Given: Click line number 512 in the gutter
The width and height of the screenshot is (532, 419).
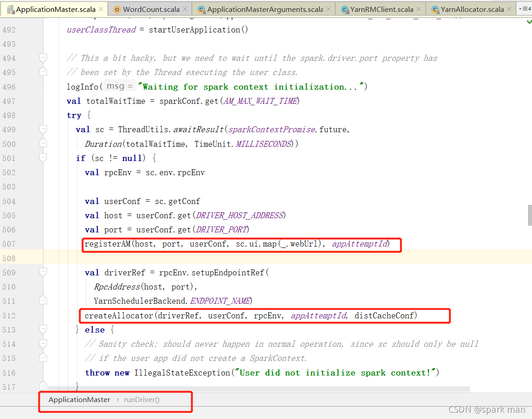Looking at the screenshot, I should click(x=9, y=316).
